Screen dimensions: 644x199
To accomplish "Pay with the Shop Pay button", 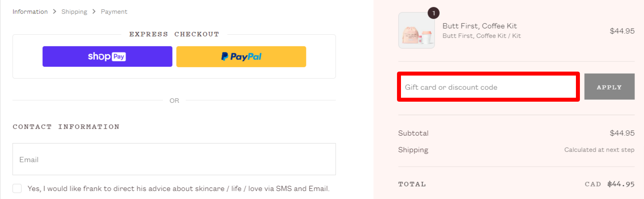I will click(x=107, y=57).
